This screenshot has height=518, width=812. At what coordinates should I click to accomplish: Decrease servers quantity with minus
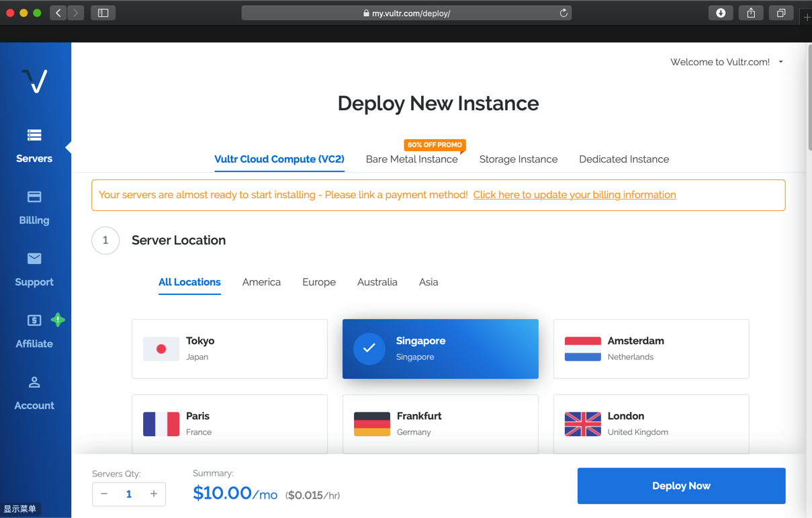(104, 494)
